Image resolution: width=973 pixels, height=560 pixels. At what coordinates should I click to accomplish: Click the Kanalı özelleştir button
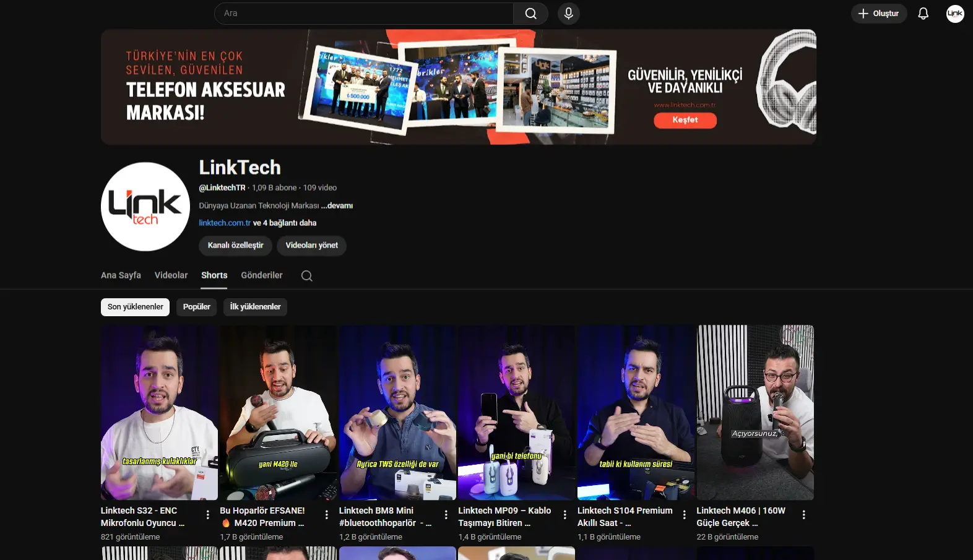[235, 246]
